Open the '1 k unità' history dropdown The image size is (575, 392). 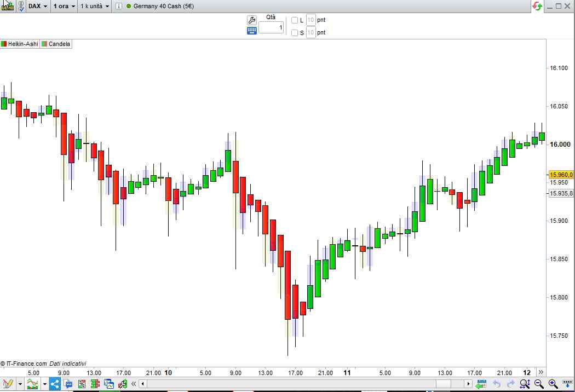coord(95,6)
